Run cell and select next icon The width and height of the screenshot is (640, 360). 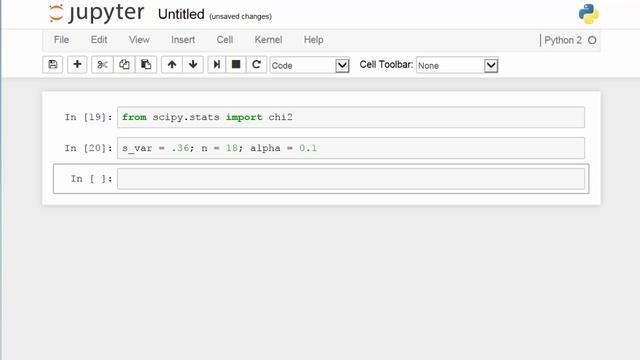coord(217,64)
